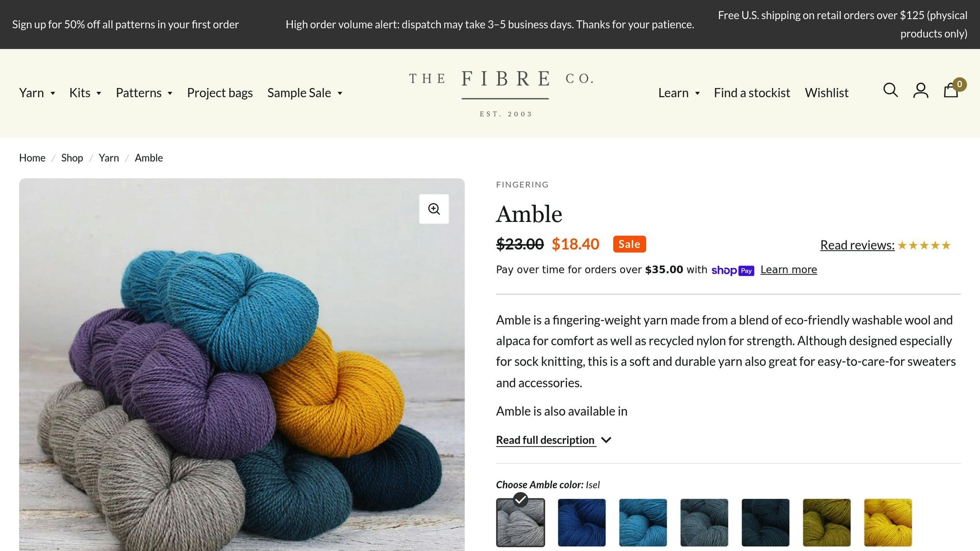The width and height of the screenshot is (980, 551).
Task: Click Find a stockist
Action: [751, 93]
